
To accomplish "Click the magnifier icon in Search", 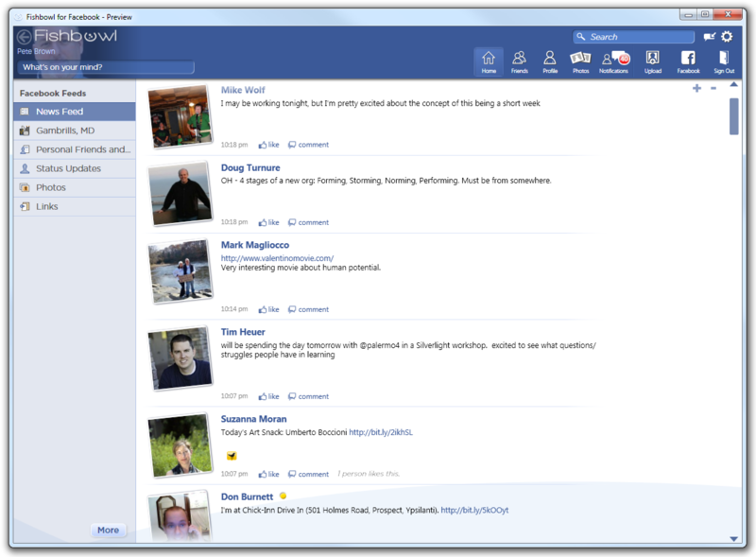I will click(x=581, y=37).
